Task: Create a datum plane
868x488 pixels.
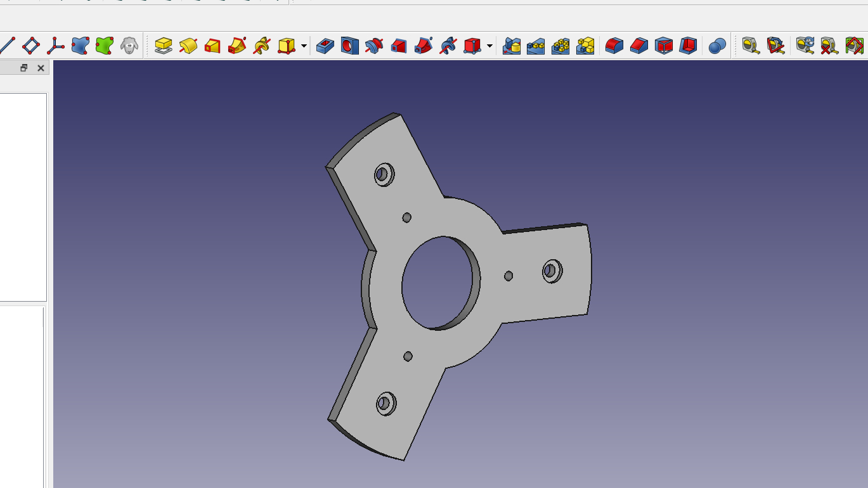Action: 31,46
